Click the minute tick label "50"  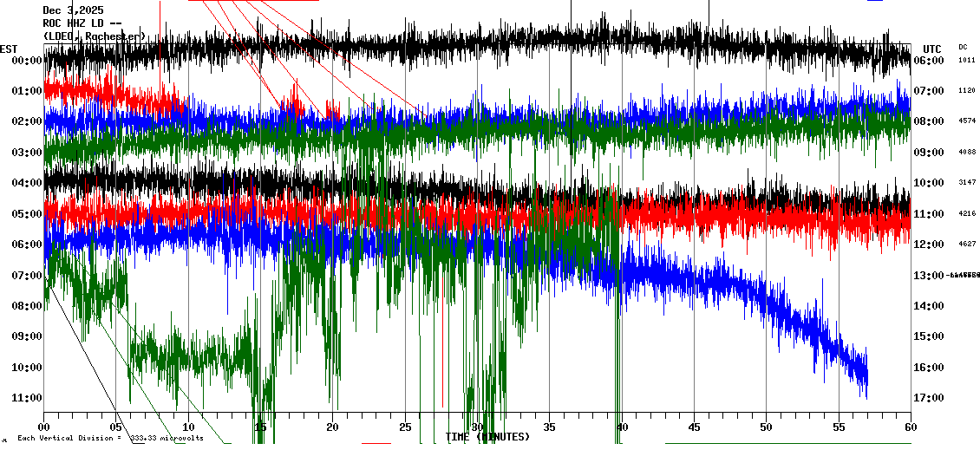coord(767,427)
